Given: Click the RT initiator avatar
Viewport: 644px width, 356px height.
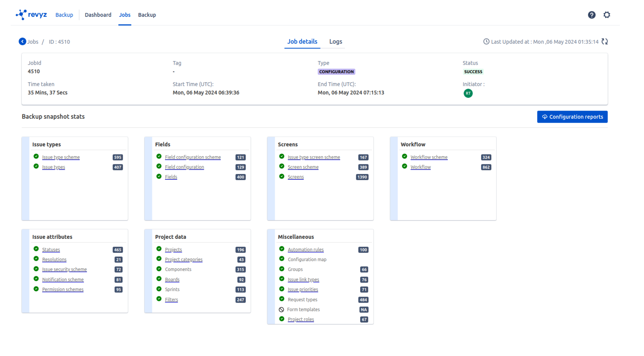Looking at the screenshot, I should coord(468,94).
